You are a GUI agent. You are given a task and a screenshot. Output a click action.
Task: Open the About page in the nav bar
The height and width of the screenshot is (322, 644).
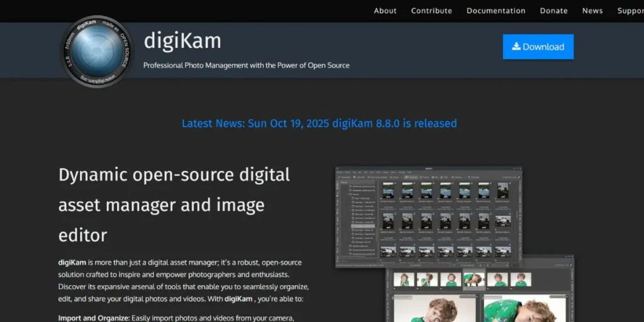pyautogui.click(x=385, y=11)
